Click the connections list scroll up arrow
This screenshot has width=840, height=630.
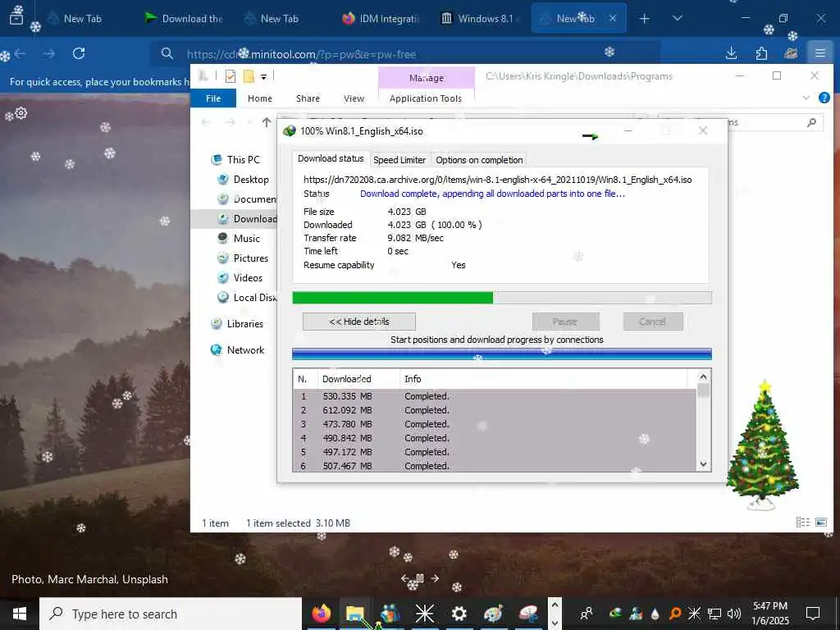click(x=703, y=377)
